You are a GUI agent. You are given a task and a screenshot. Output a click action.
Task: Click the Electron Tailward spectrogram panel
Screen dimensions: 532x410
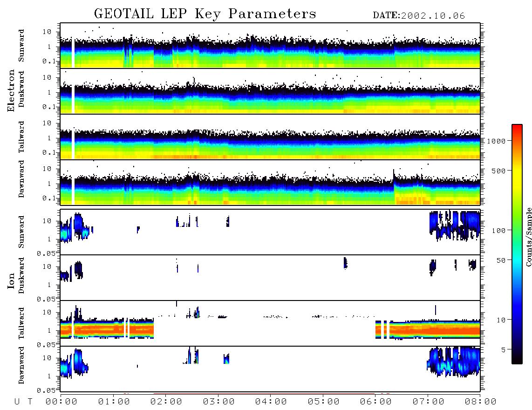point(270,137)
